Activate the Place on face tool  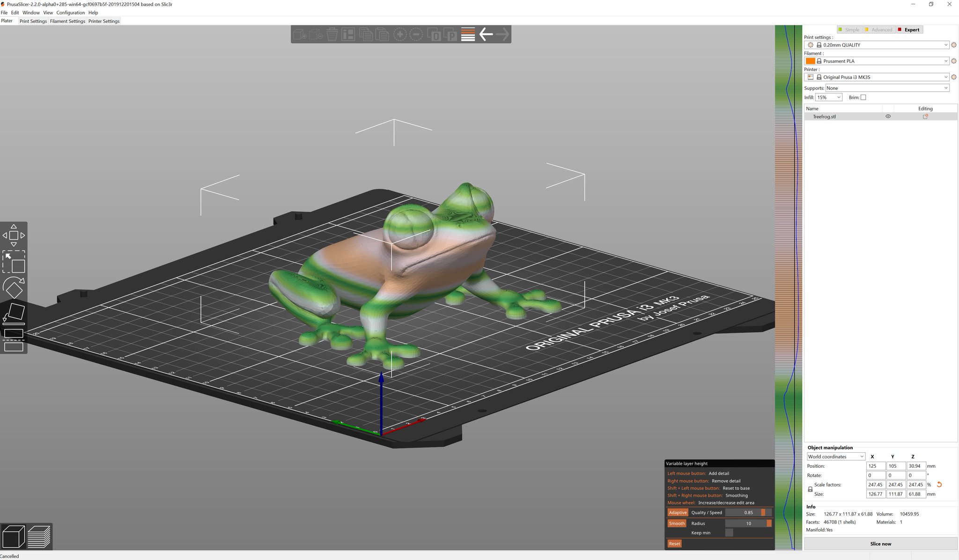[x=14, y=313]
